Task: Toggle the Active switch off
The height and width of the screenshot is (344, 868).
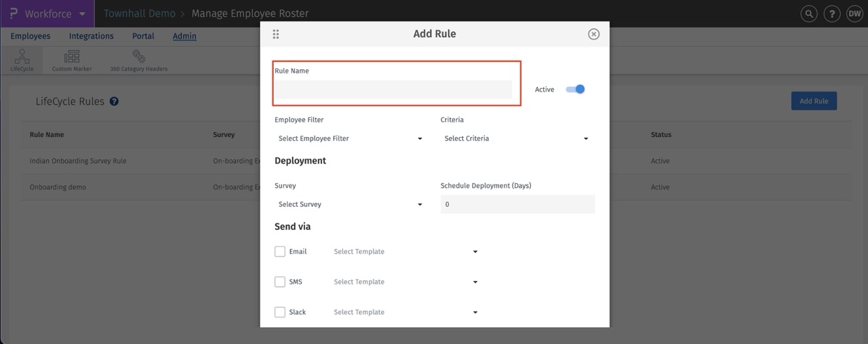Action: click(576, 89)
